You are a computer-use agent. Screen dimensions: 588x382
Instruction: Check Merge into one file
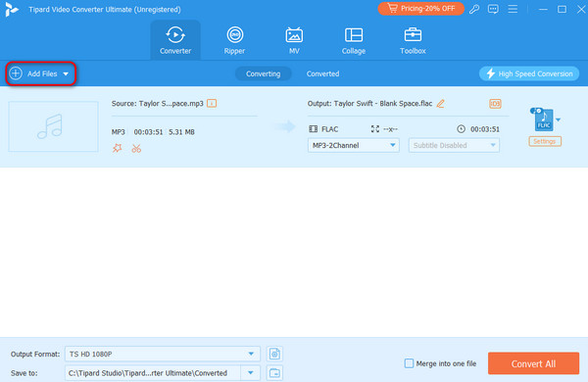point(409,363)
